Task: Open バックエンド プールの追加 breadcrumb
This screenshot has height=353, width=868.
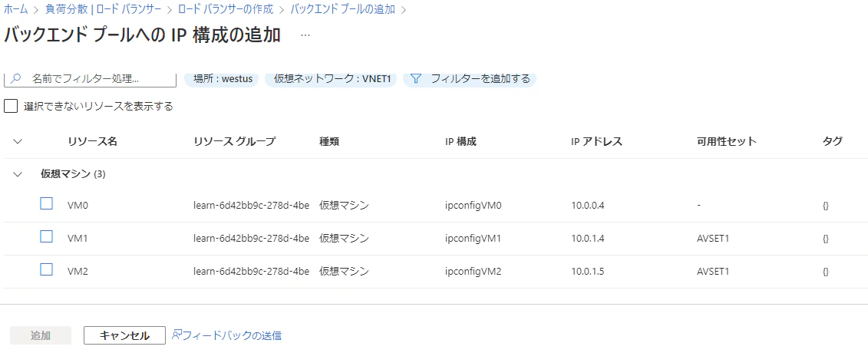Action: coord(342,9)
